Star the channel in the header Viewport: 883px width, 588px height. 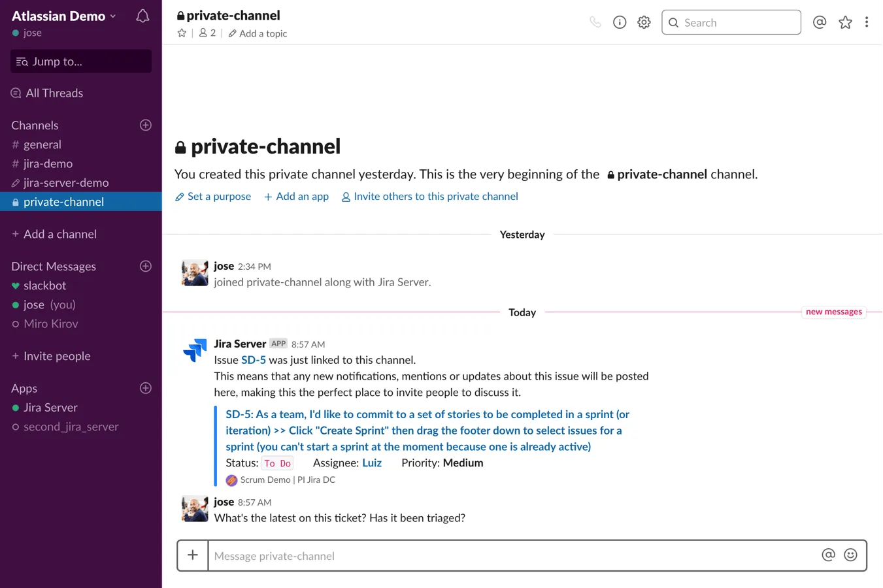tap(182, 33)
